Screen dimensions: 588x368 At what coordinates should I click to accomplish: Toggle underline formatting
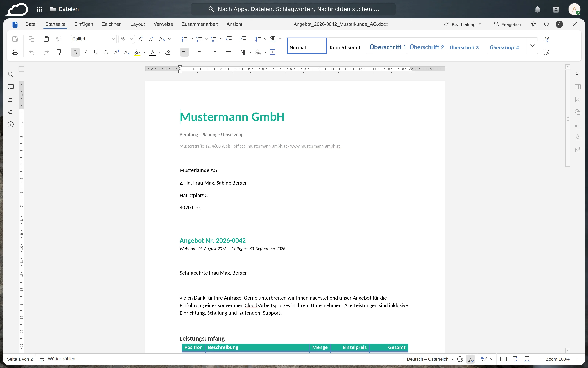pyautogui.click(x=96, y=52)
